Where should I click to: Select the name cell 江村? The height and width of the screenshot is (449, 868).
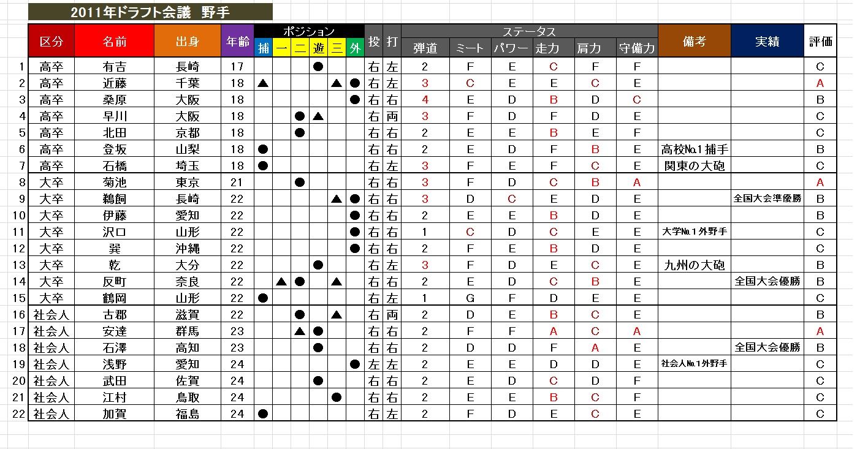pyautogui.click(x=115, y=398)
